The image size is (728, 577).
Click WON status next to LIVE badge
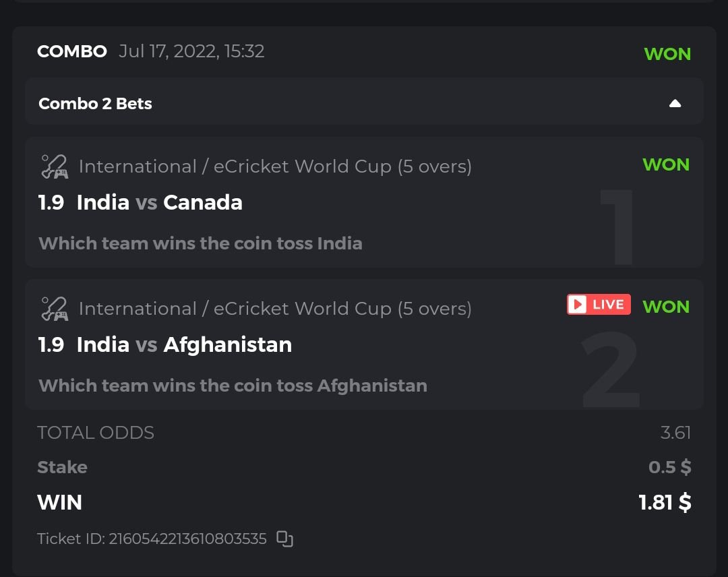pyautogui.click(x=666, y=307)
